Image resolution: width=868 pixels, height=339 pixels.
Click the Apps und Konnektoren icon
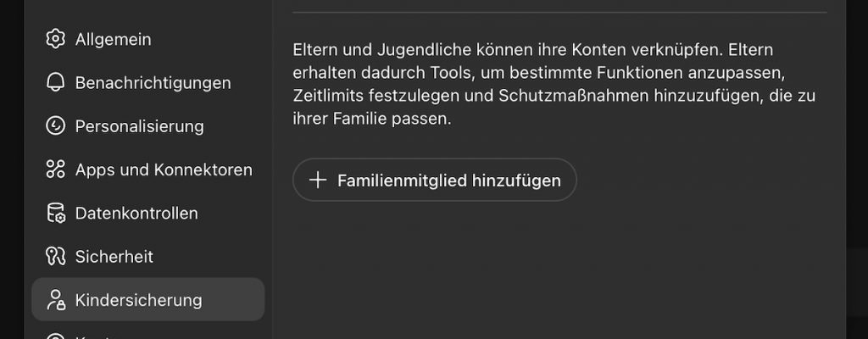pyautogui.click(x=55, y=169)
